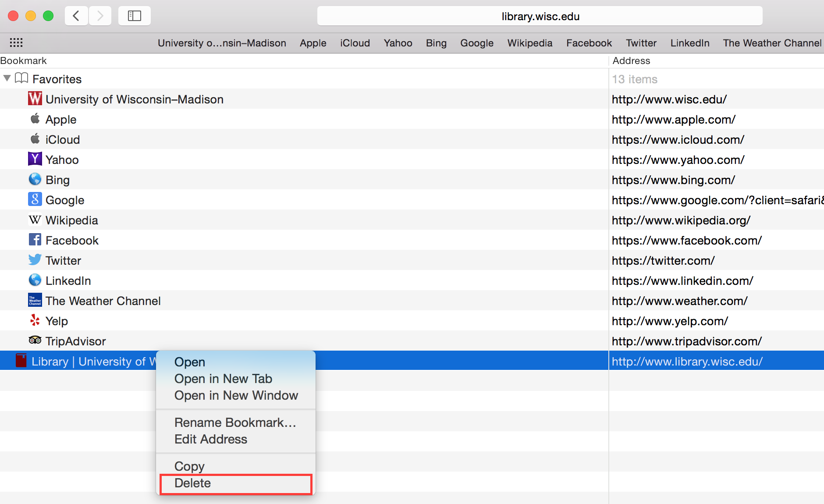824x504 pixels.
Task: Click the library.wisc.edu address field
Action: [x=540, y=16]
